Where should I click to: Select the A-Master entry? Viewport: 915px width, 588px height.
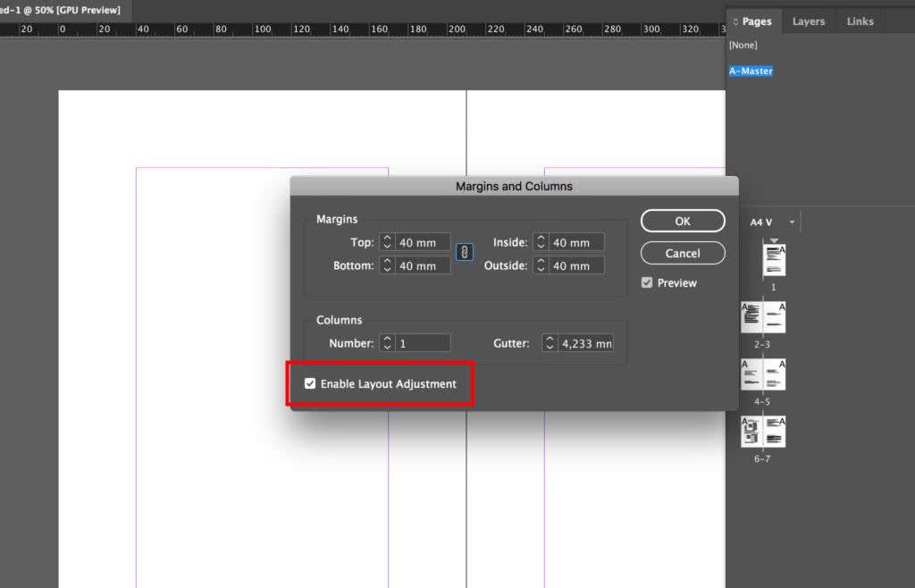click(x=751, y=71)
